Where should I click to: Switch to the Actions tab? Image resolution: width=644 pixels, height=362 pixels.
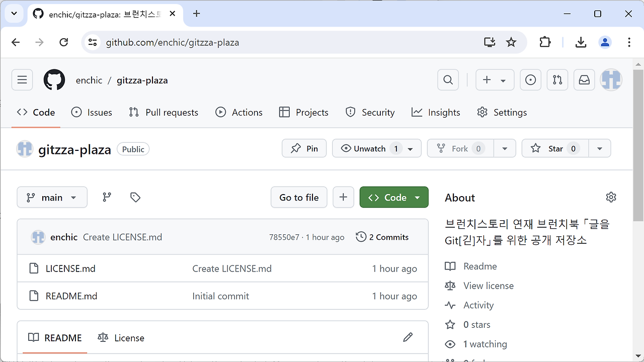coord(239,113)
